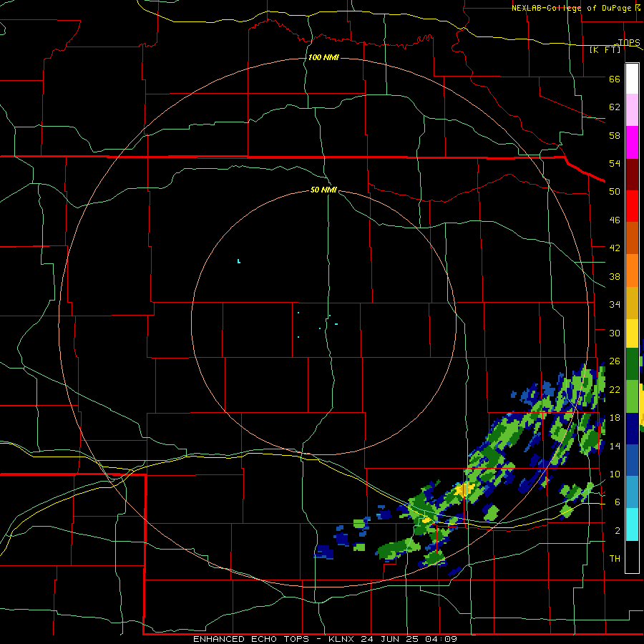This screenshot has width=644, height=644.
Task: Click the legend value "54"
Action: [615, 163]
